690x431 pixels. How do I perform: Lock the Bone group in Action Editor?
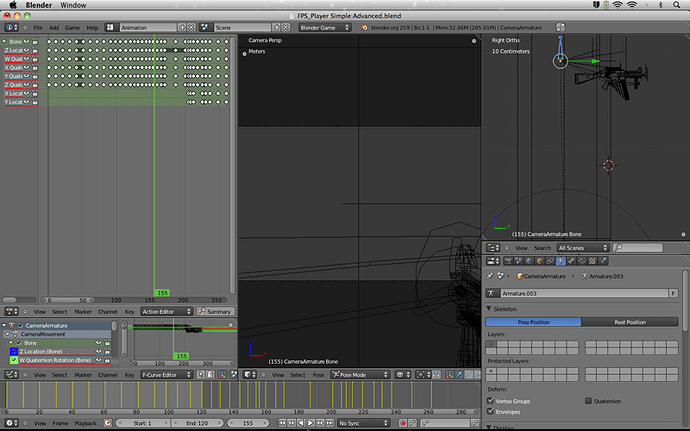click(35, 41)
